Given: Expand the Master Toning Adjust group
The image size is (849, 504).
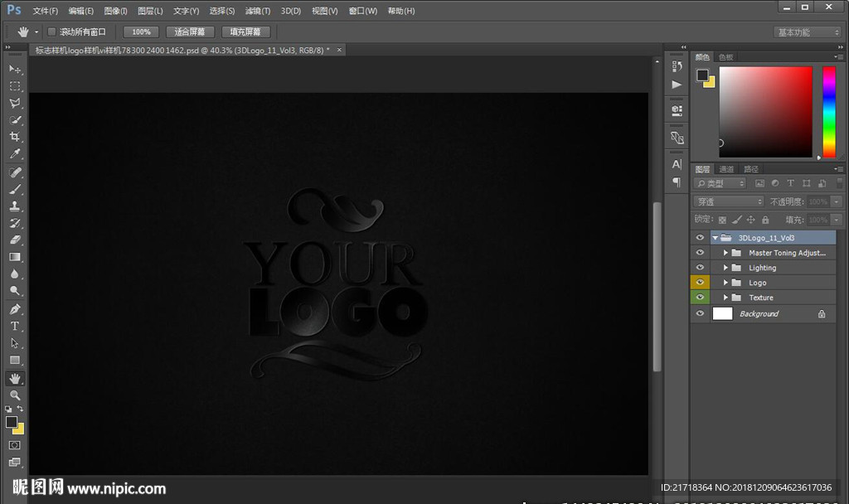Looking at the screenshot, I should click(725, 253).
